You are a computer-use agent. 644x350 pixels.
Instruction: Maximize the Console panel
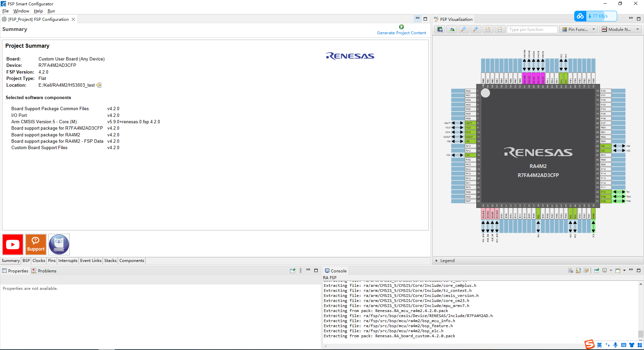639,270
